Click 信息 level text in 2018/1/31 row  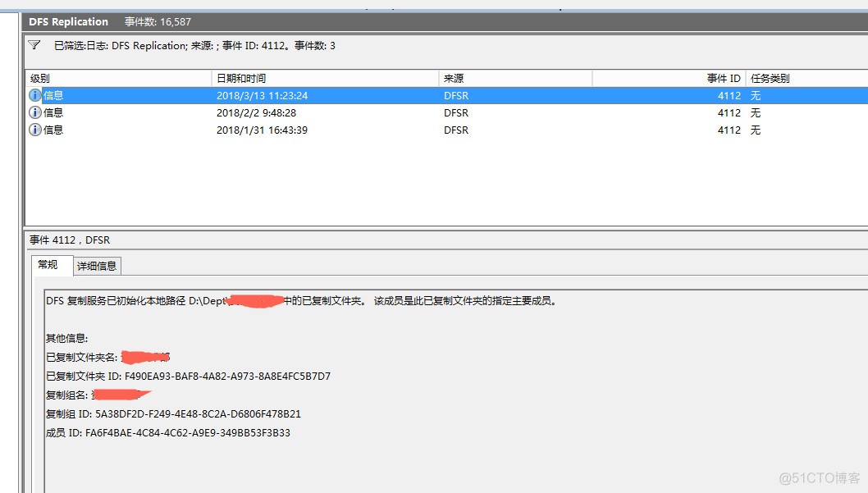(53, 130)
